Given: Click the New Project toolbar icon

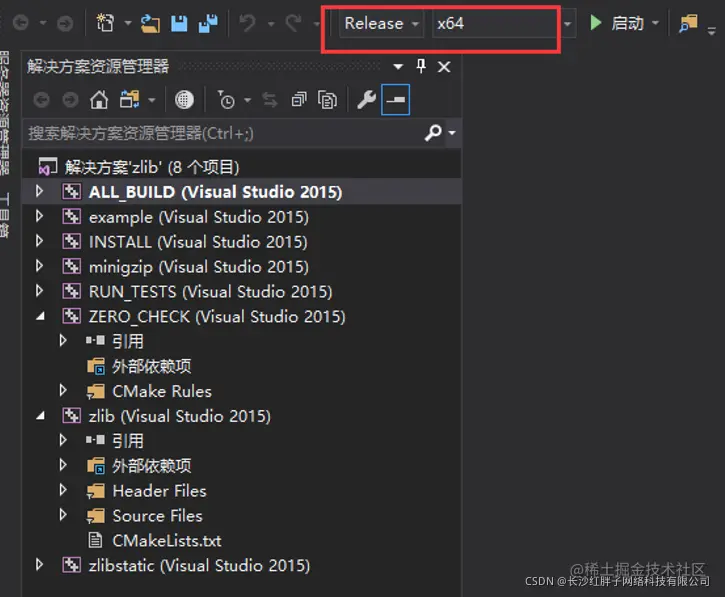Looking at the screenshot, I should pyautogui.click(x=105, y=22).
